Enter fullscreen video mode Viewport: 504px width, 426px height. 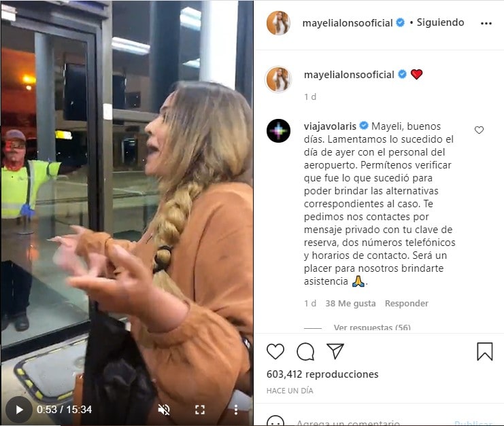[200, 410]
